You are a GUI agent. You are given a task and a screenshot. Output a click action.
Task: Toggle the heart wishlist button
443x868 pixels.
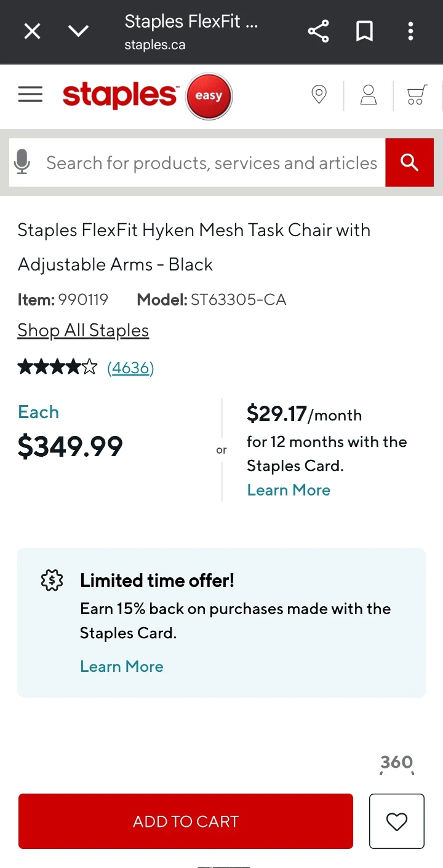(397, 821)
